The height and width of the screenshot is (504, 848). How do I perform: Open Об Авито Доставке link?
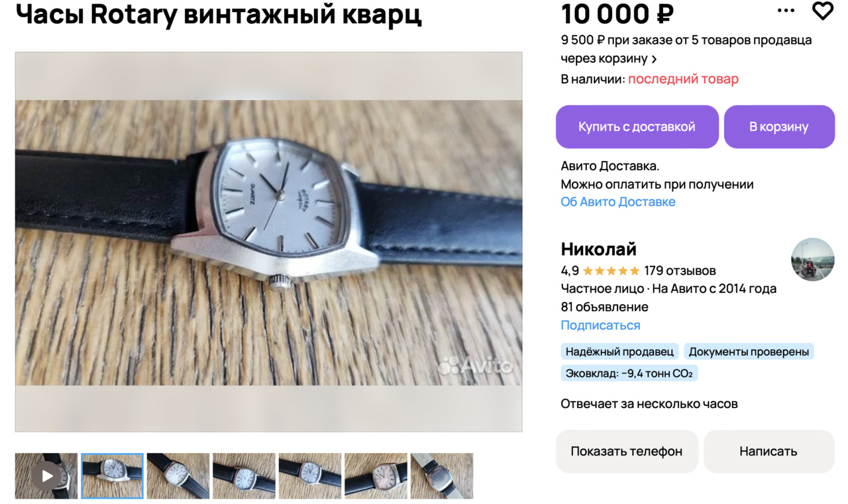pyautogui.click(x=618, y=202)
